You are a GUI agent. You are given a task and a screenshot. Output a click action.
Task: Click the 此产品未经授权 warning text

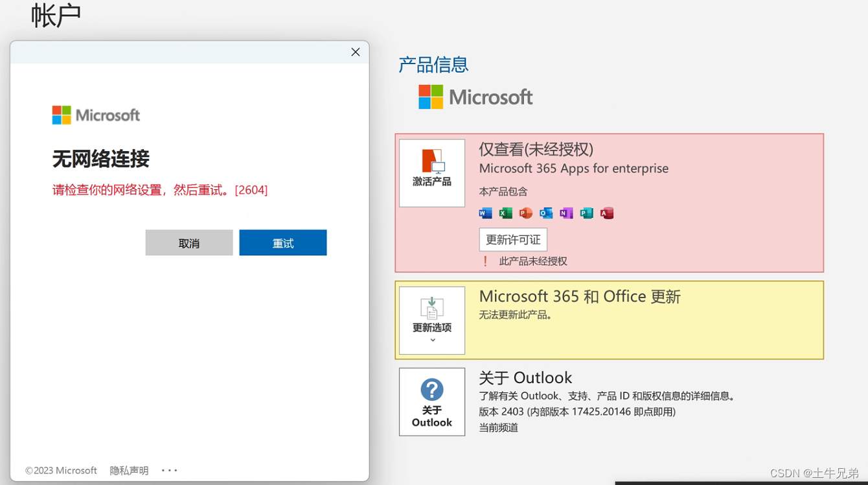pyautogui.click(x=533, y=261)
